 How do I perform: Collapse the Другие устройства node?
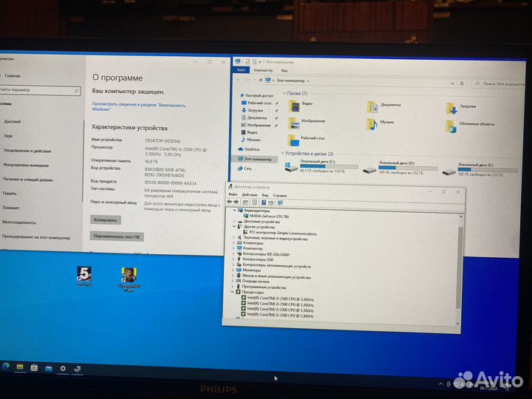pyautogui.click(x=234, y=226)
